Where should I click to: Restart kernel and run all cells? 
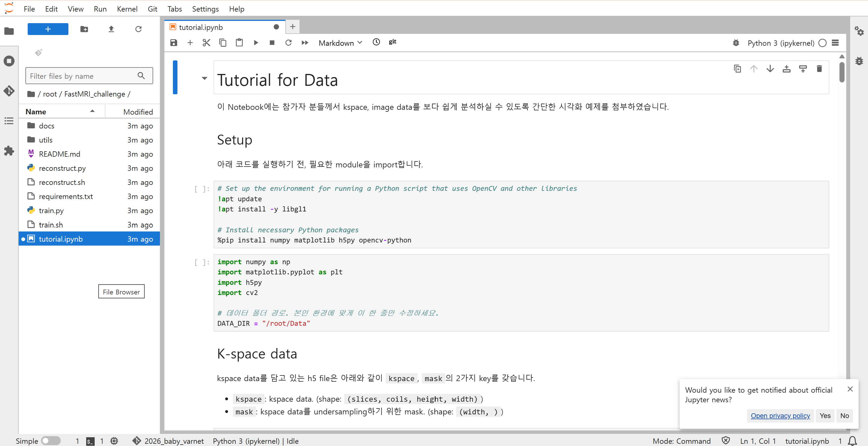point(305,43)
